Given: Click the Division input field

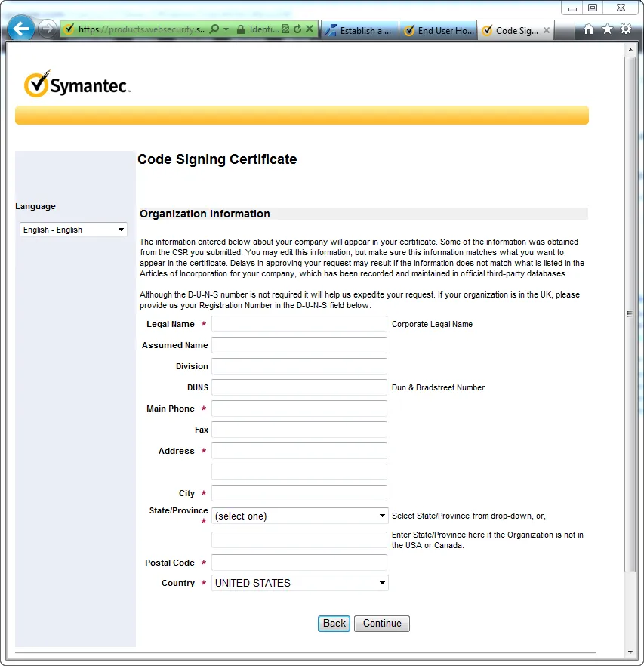Looking at the screenshot, I should click(299, 366).
